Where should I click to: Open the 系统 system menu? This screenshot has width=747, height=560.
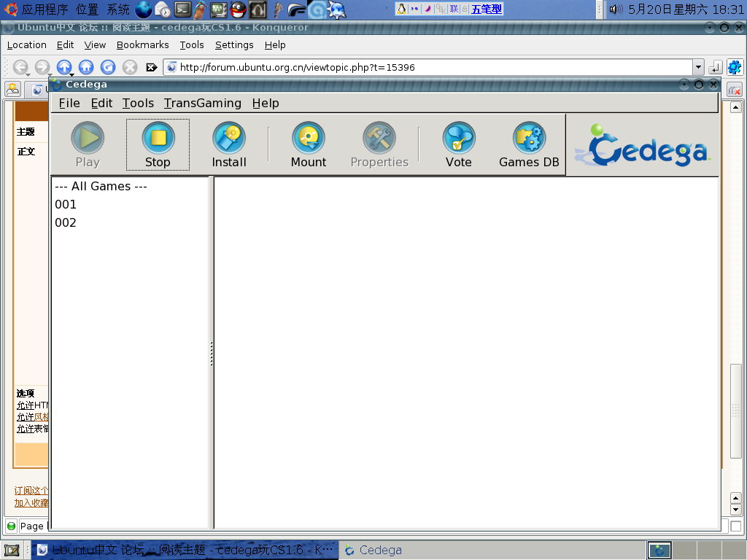(x=117, y=9)
